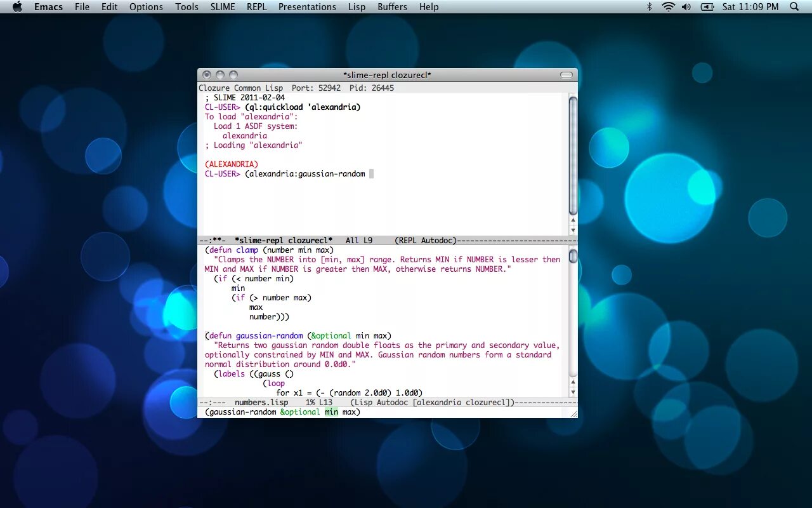Open Spotlight search magnifier
Viewport: 812px width, 508px height.
(794, 6)
